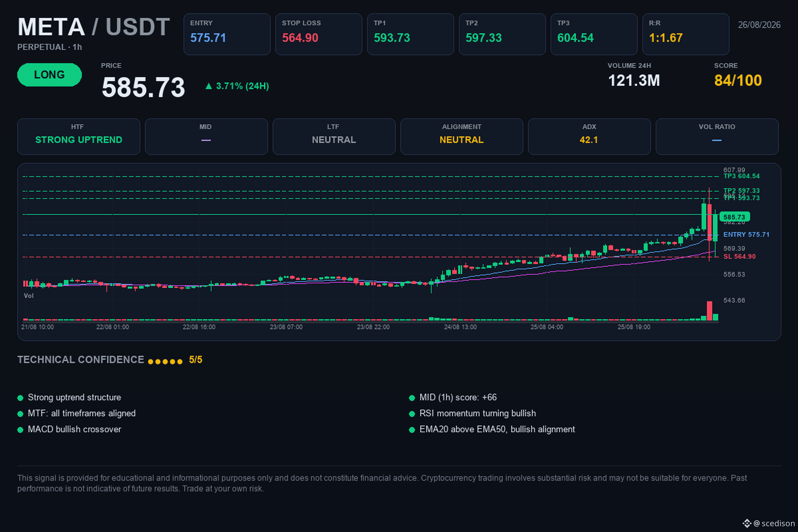Click 'MACD bullish crossover' text
The height and width of the screenshot is (532, 798).
pyautogui.click(x=74, y=429)
